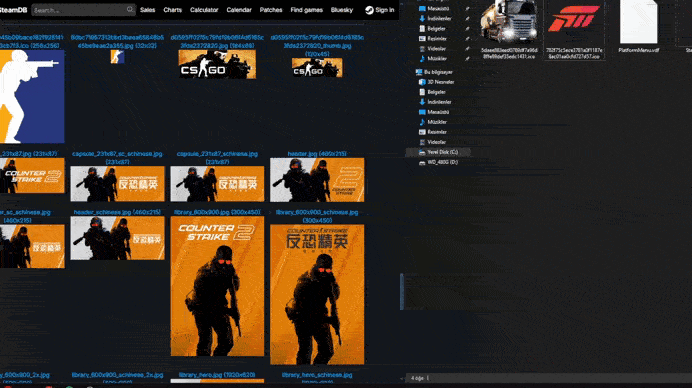The width and height of the screenshot is (692, 388).
Task: Select Videolar under Bu bilgisayar
Action: point(432,142)
